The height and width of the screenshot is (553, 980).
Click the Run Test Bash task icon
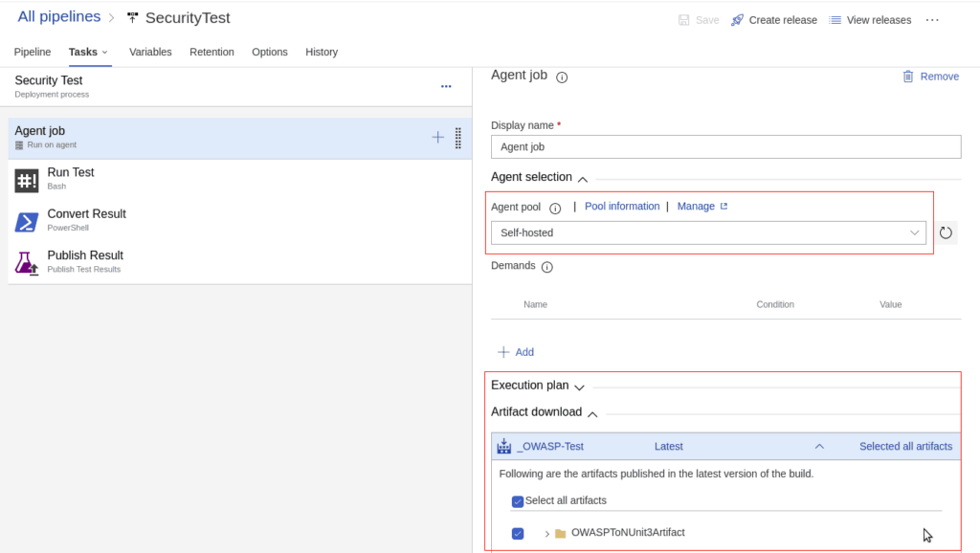click(26, 181)
